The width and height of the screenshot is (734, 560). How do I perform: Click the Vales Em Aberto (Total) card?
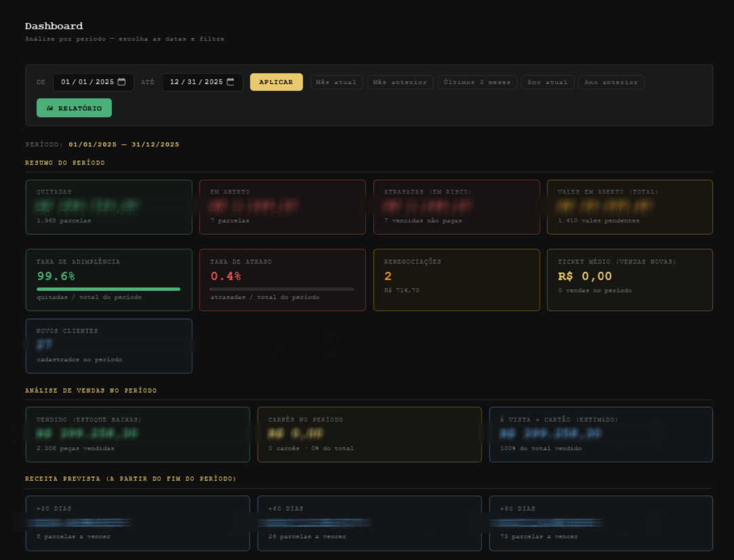630,207
